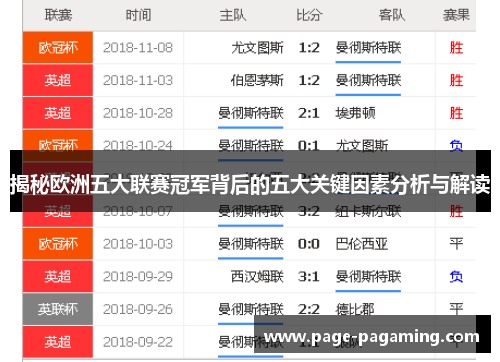Click score 1:2 in the 尤文图斯 home row
This screenshot has height=362, width=500.
point(309,48)
